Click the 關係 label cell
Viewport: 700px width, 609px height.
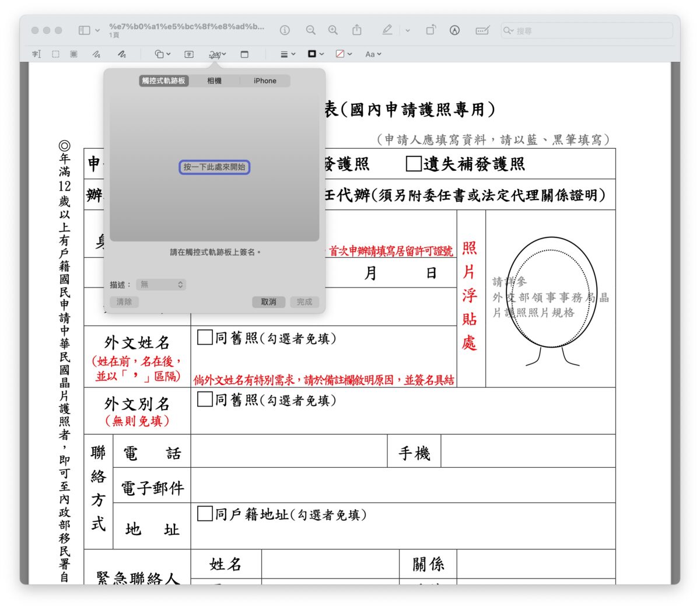[428, 564]
